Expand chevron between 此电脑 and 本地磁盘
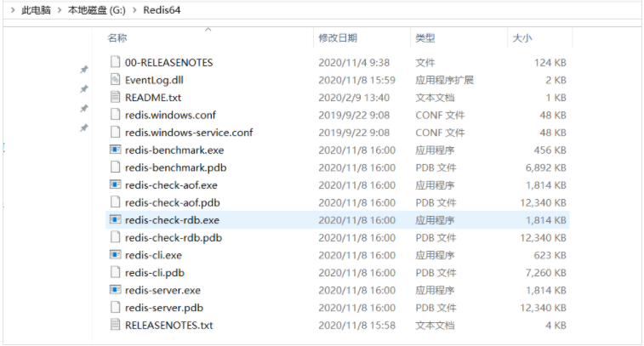This screenshot has height=346, width=644. 60,10
